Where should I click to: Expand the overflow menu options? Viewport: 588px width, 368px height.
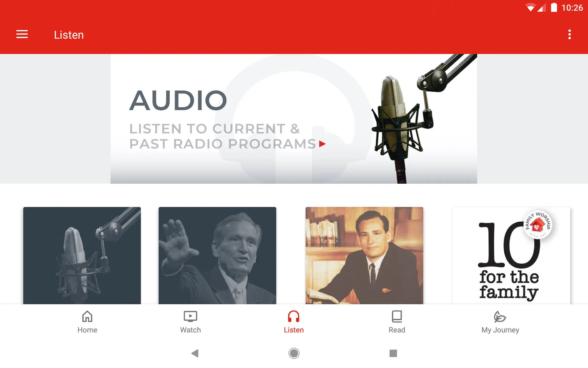coord(570,34)
